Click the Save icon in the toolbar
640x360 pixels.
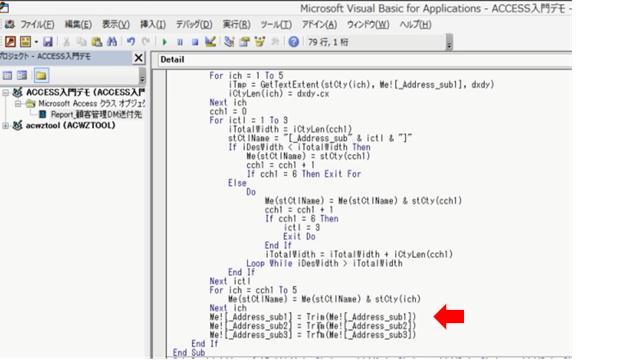tap(48, 42)
